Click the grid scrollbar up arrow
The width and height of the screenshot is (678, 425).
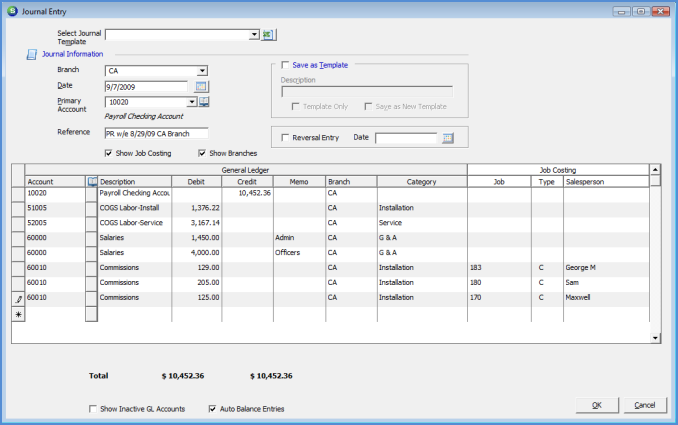coord(655,169)
